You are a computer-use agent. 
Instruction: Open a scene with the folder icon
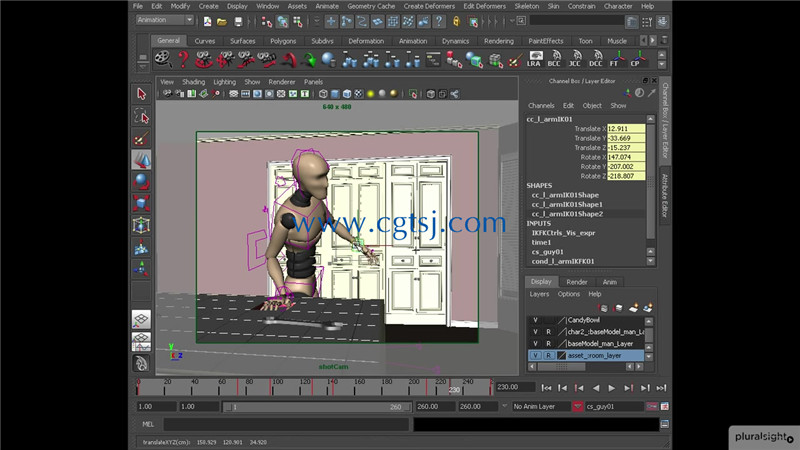222,21
